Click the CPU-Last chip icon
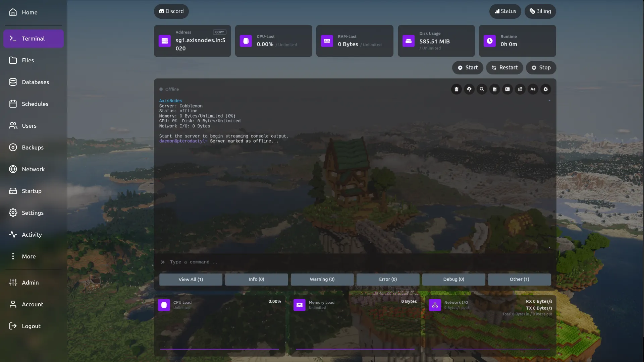644x362 pixels. 246,41
